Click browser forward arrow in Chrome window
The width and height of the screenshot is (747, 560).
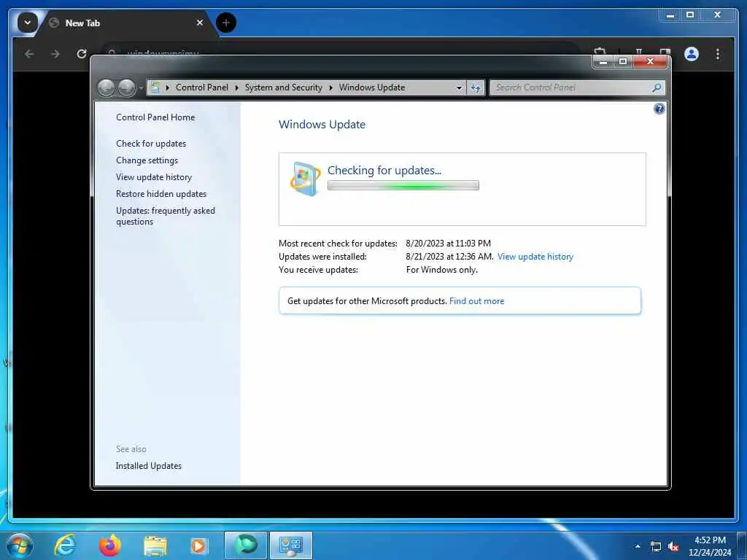(55, 54)
